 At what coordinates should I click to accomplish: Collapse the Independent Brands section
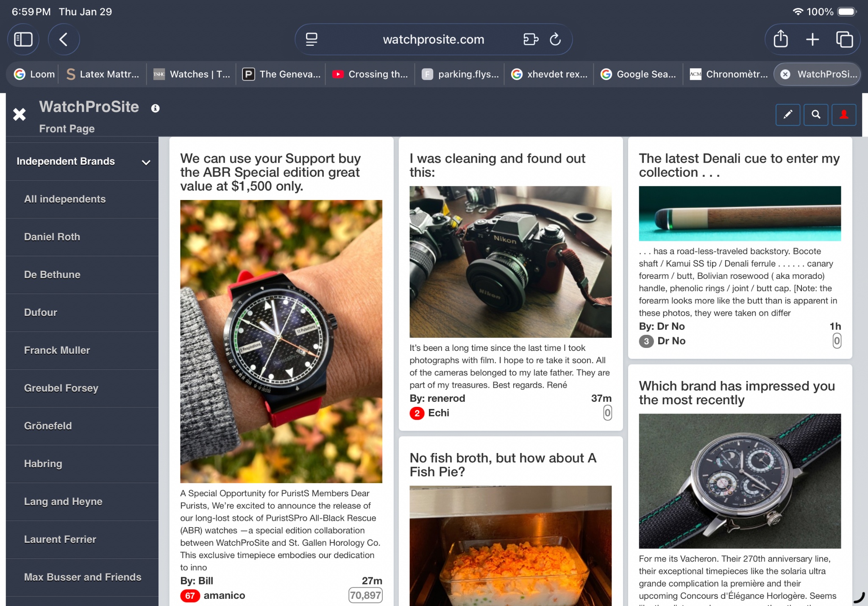coord(146,162)
